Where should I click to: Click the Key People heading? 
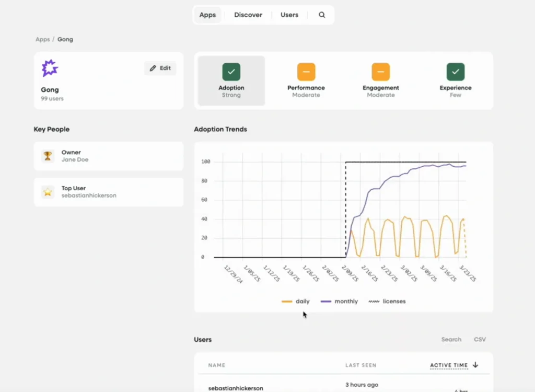coord(52,129)
